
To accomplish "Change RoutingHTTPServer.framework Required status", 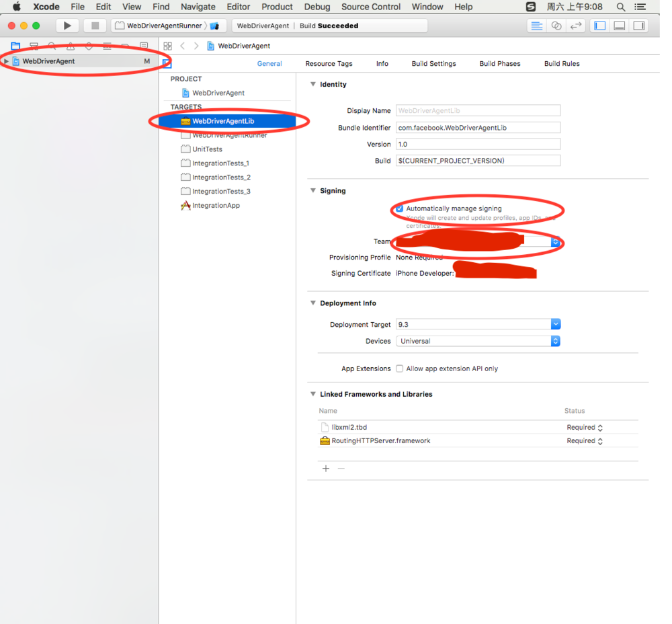I will [x=585, y=441].
